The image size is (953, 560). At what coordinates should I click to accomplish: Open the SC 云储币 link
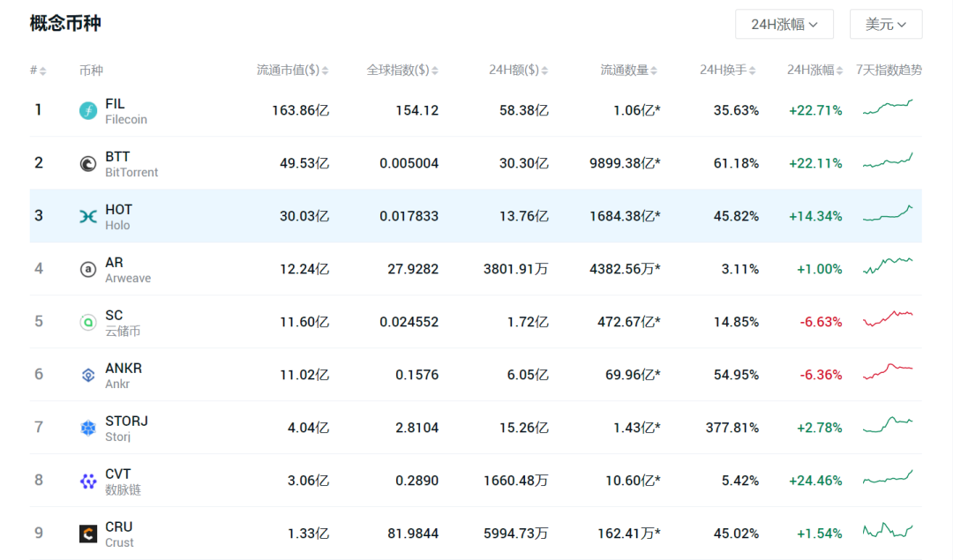tap(122, 323)
